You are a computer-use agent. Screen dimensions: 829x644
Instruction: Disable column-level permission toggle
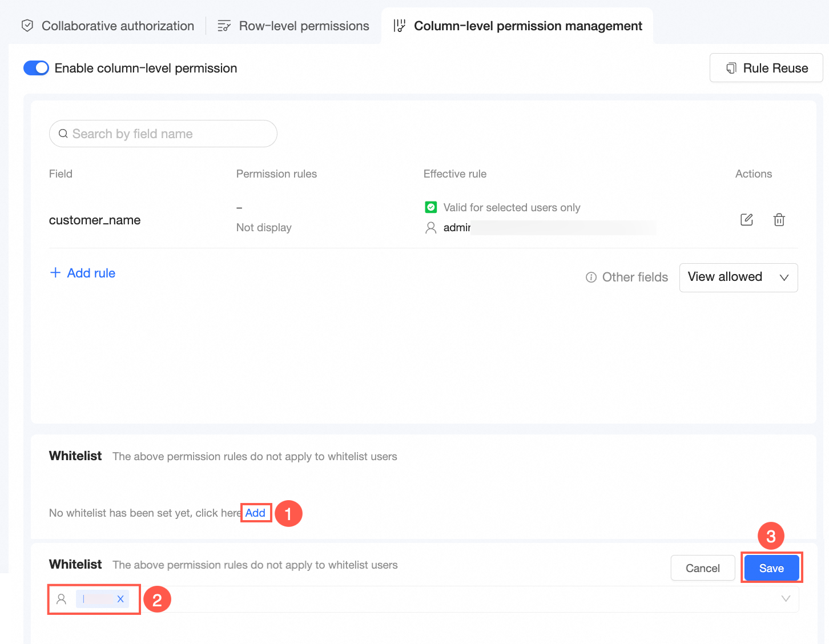tap(36, 68)
